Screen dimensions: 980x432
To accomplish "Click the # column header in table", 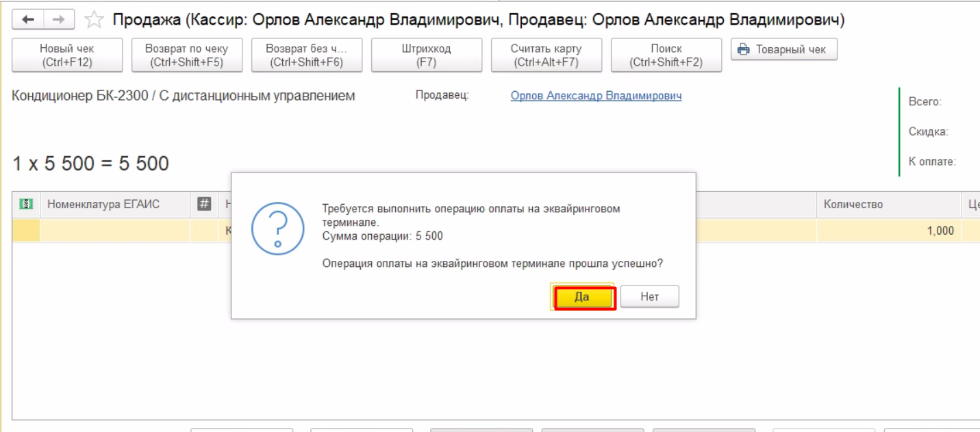I will (x=203, y=204).
